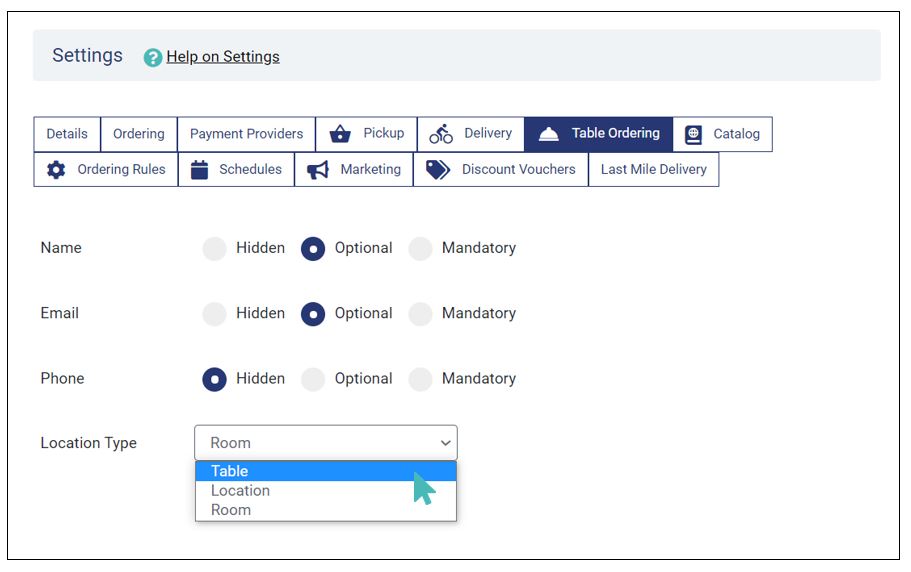Click the Catalog book icon
The height and width of the screenshot is (572, 911).
(693, 135)
